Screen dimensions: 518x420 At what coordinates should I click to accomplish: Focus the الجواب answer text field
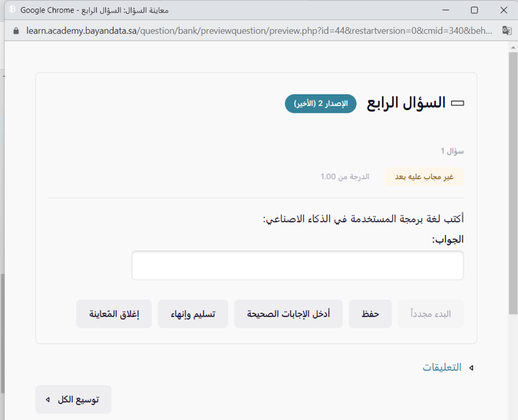pyautogui.click(x=297, y=266)
